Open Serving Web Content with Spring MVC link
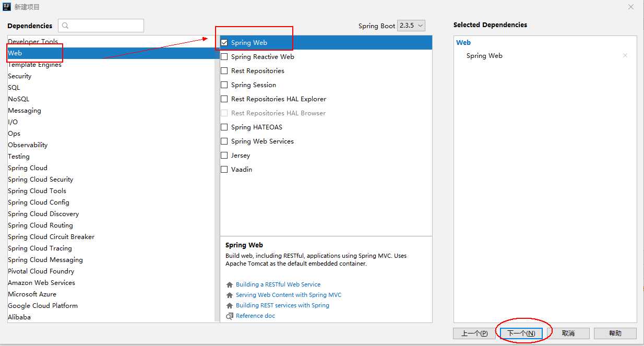644x346 pixels. point(289,295)
